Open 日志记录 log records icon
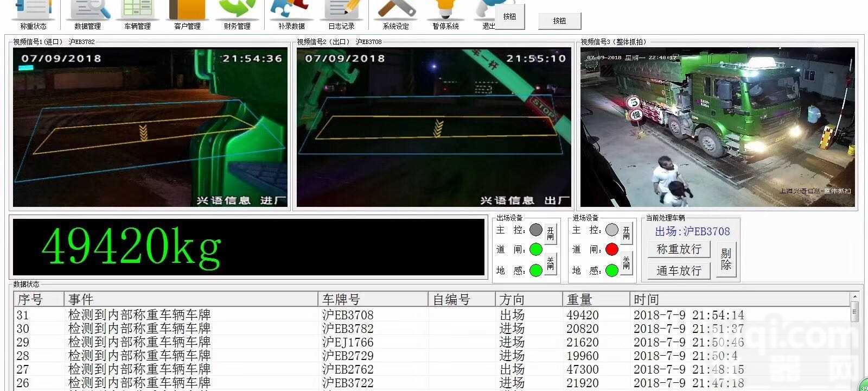 point(342,15)
